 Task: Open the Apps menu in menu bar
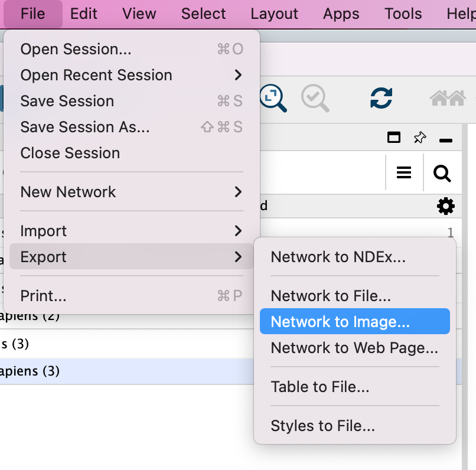(341, 14)
